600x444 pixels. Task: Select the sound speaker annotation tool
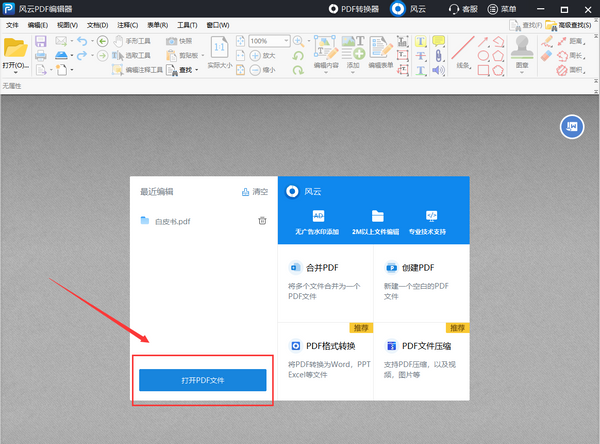[x=439, y=70]
